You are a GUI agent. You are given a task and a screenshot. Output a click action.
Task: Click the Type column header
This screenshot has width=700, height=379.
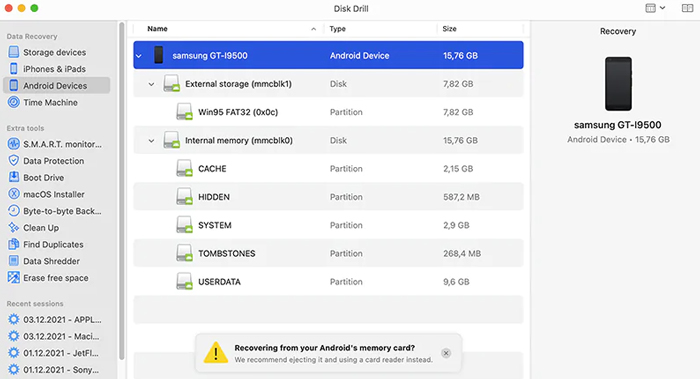click(x=338, y=29)
